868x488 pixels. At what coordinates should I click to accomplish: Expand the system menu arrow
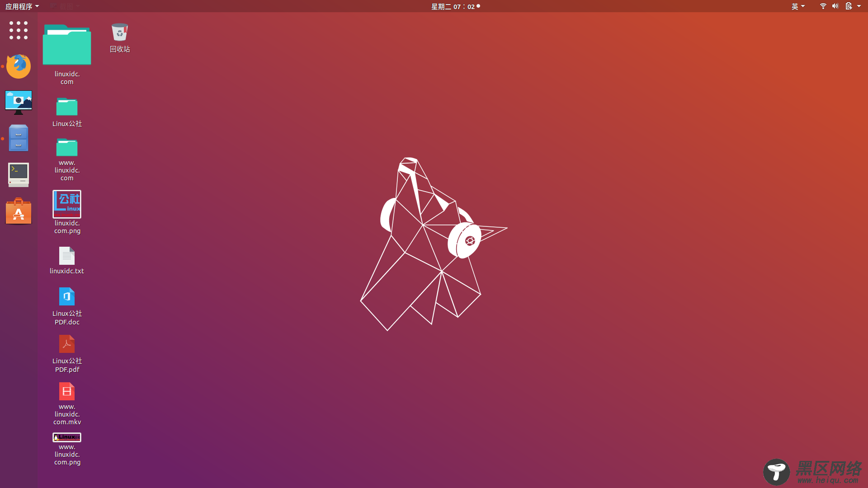click(859, 6)
